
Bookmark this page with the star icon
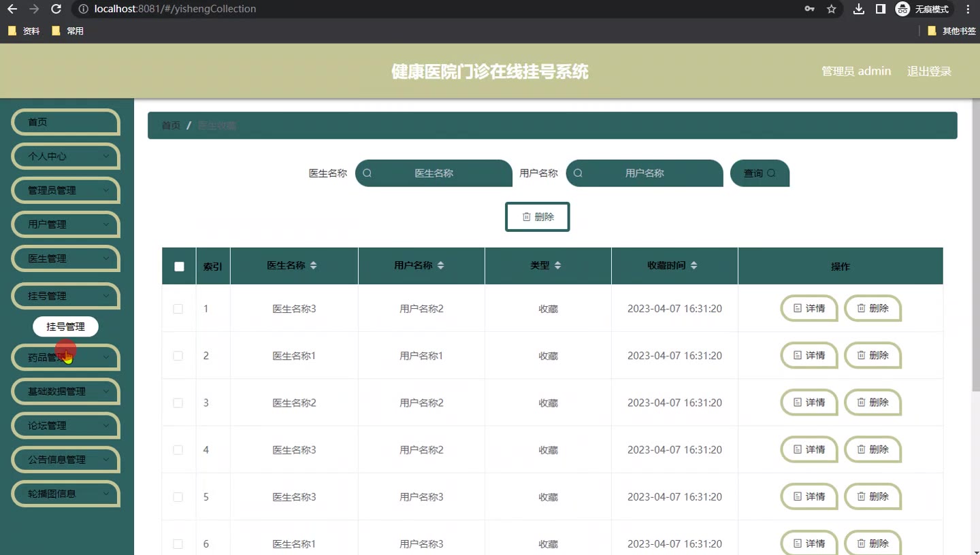[x=831, y=9]
